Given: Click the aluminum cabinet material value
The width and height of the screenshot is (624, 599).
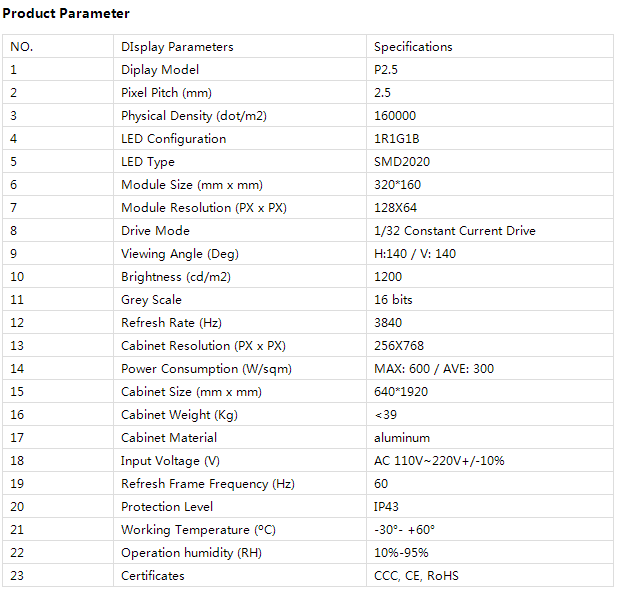Looking at the screenshot, I should click(x=402, y=438).
